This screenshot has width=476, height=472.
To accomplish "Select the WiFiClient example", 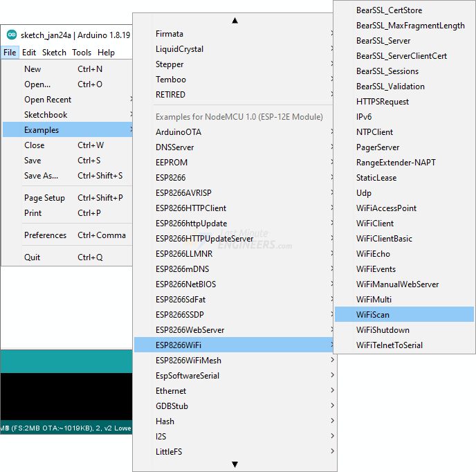I will point(374,224).
